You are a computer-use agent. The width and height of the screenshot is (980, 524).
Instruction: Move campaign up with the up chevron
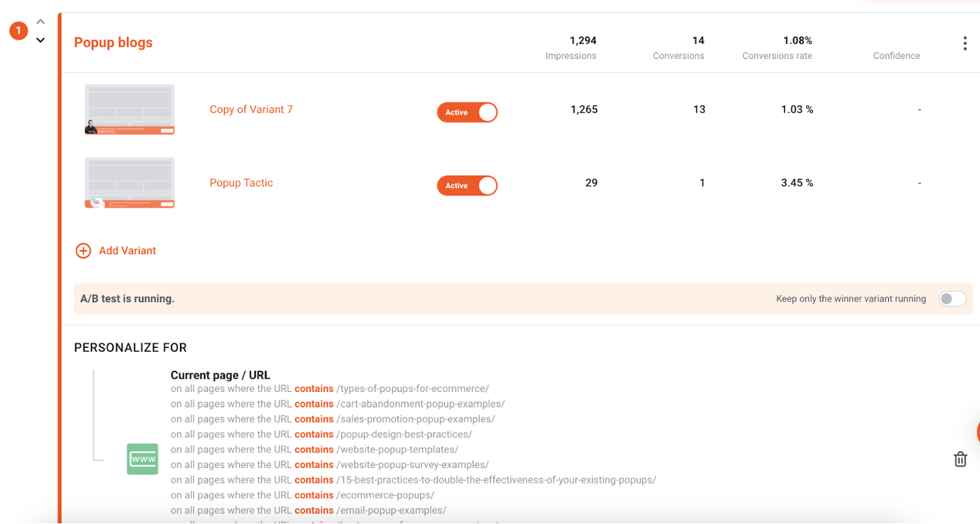click(40, 22)
